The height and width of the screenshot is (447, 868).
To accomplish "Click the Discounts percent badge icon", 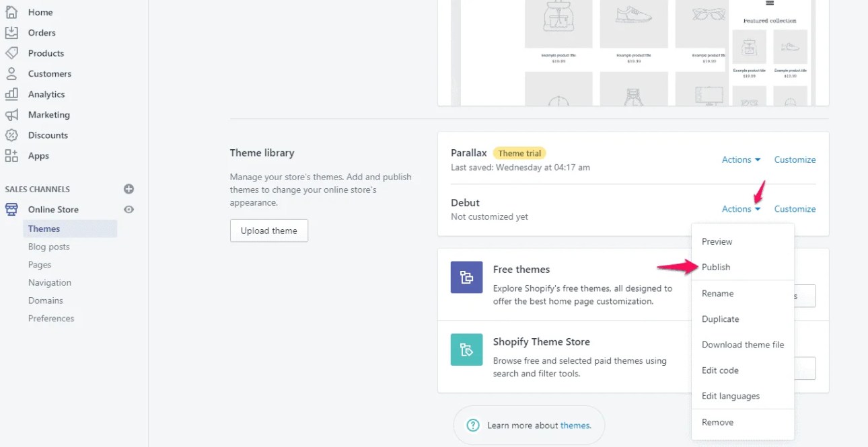I will point(11,135).
